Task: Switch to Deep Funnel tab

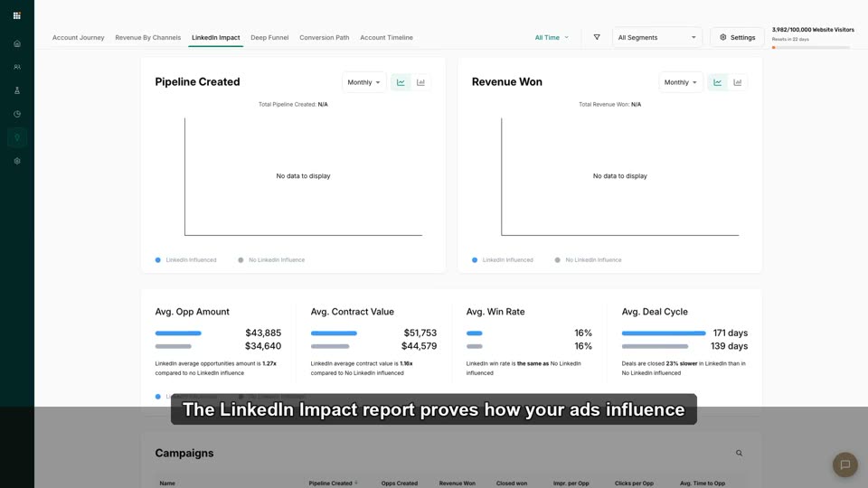Action: click(x=269, y=38)
